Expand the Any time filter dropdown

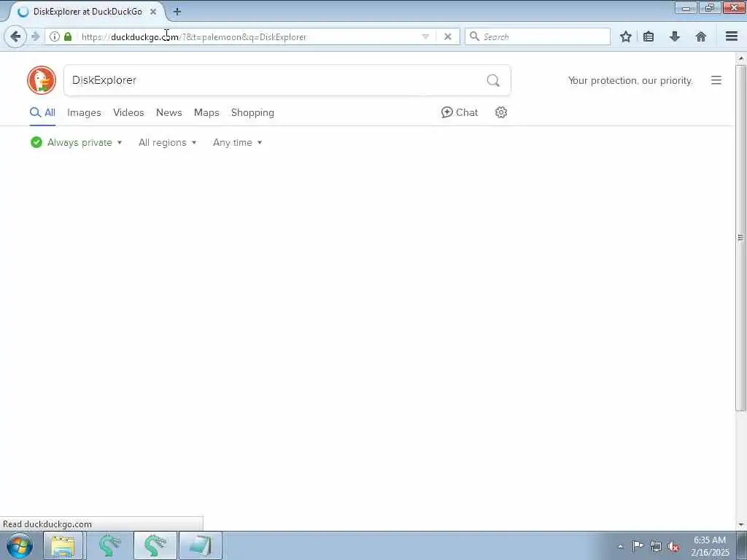[x=237, y=142]
